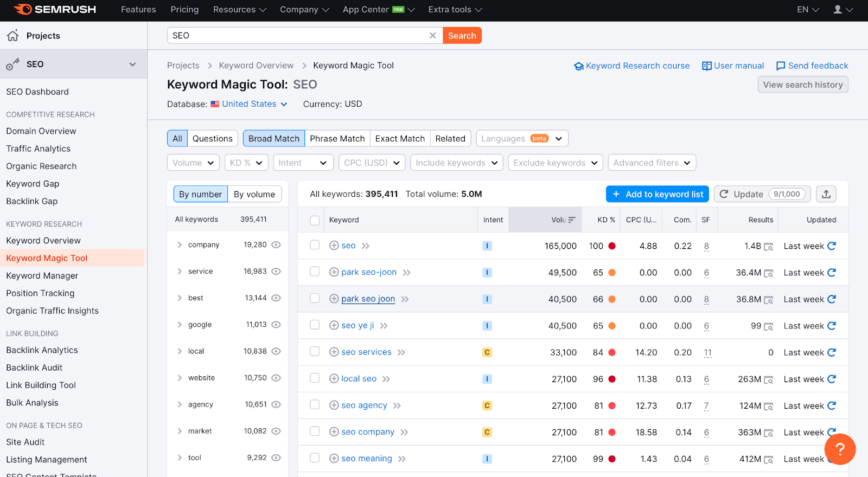Refresh the seo services row data
The image size is (868, 477).
tap(832, 352)
